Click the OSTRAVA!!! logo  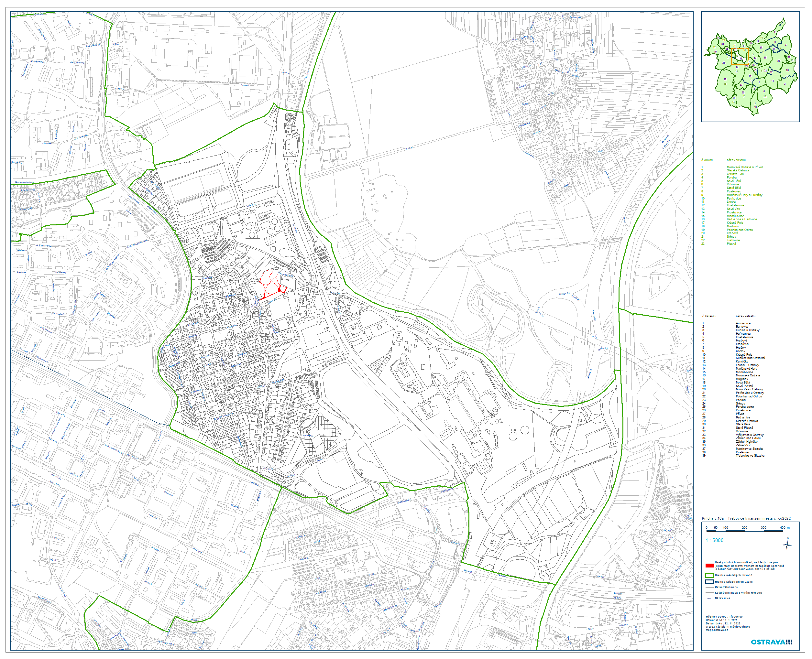point(771,642)
